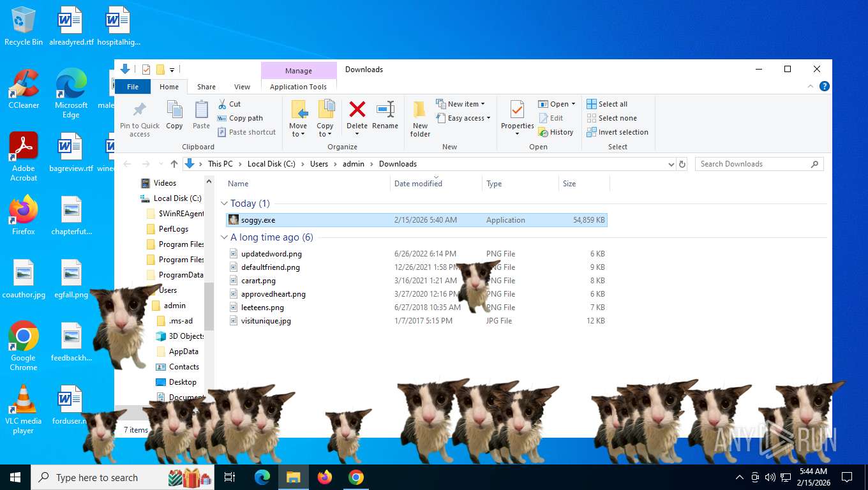Screen dimensions: 868x490
Task: Open VLC media player desktop shortcut
Action: [x=24, y=409]
